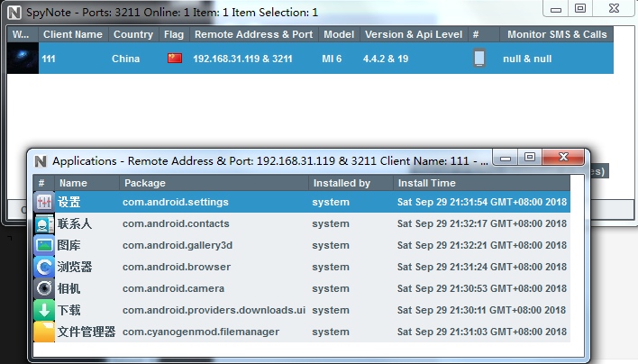638x364 pixels.
Task: Minimize the Applications window
Action: tap(506, 158)
